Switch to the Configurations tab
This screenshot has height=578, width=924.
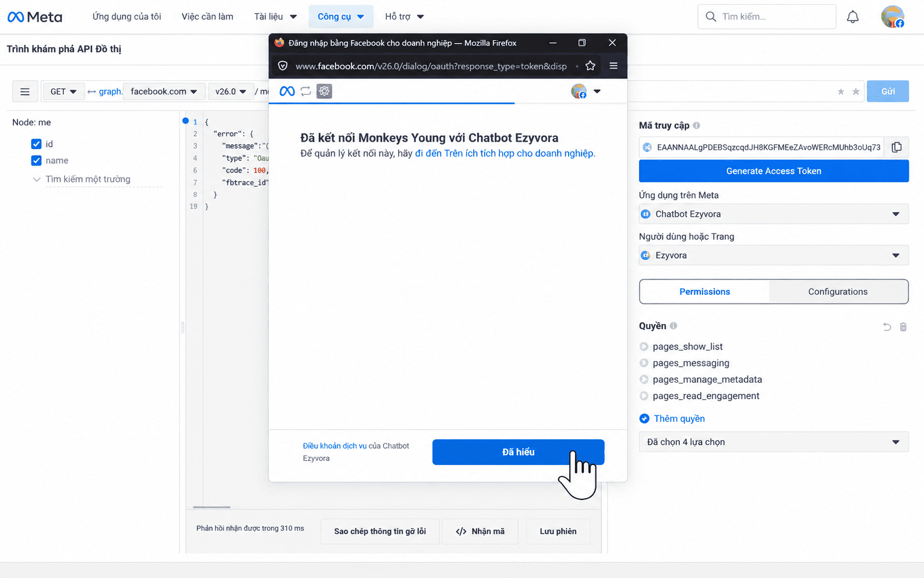coord(838,292)
